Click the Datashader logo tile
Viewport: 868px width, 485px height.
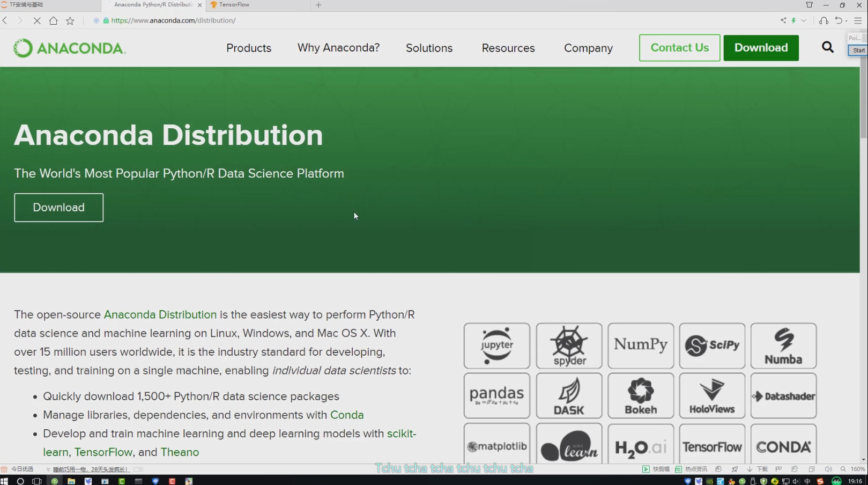pyautogui.click(x=783, y=396)
